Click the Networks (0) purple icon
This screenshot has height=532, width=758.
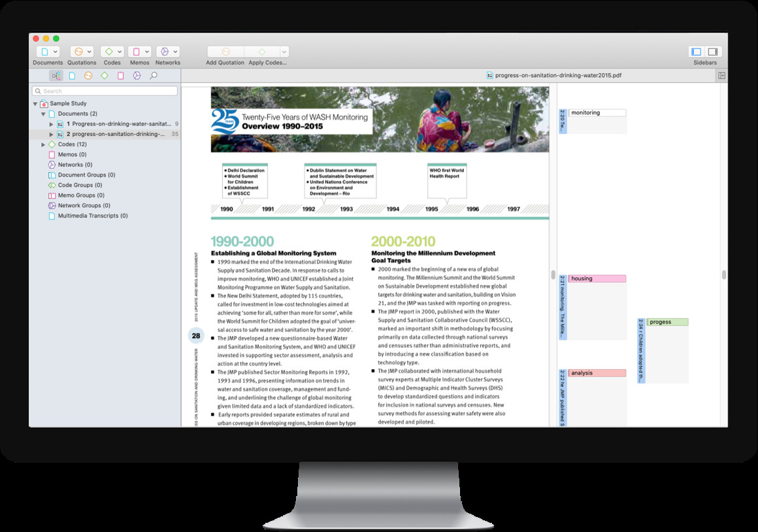pos(52,165)
